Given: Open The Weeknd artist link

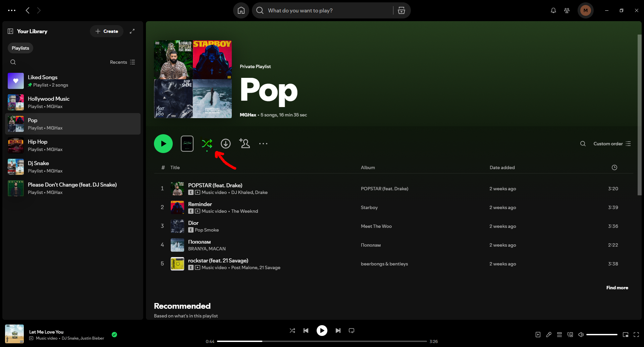Looking at the screenshot, I should point(245,211).
